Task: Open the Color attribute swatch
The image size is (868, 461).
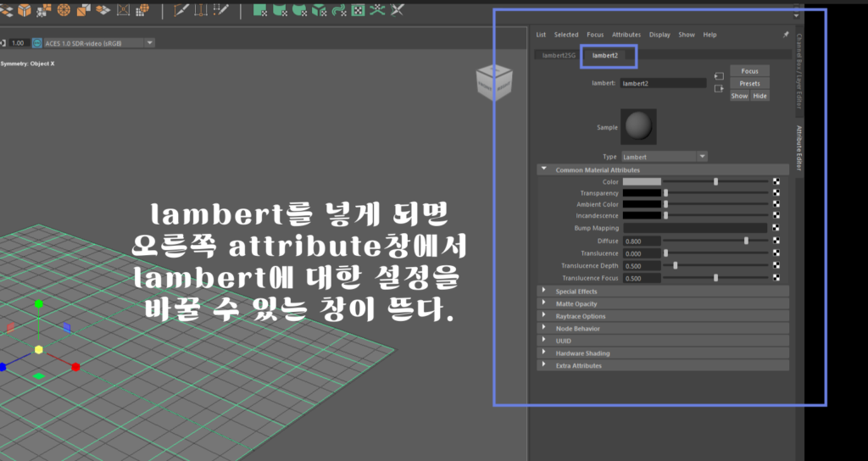Action: [642, 181]
